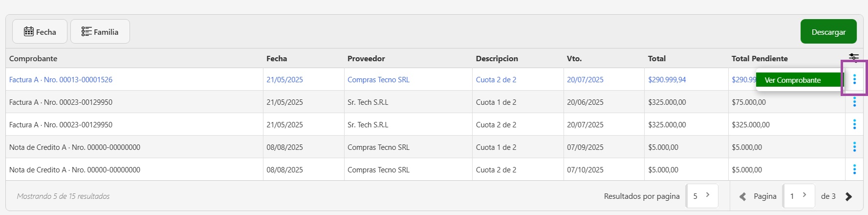868x215 pixels.
Task: Open three-dot menu for Sr. Tech $75.000,00 row
Action: point(854,102)
